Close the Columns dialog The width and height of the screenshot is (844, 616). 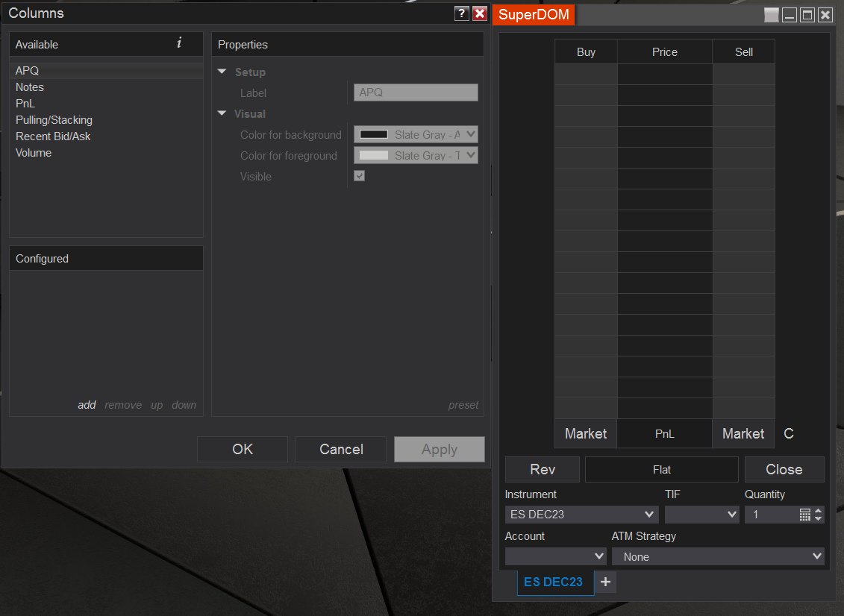click(x=480, y=13)
